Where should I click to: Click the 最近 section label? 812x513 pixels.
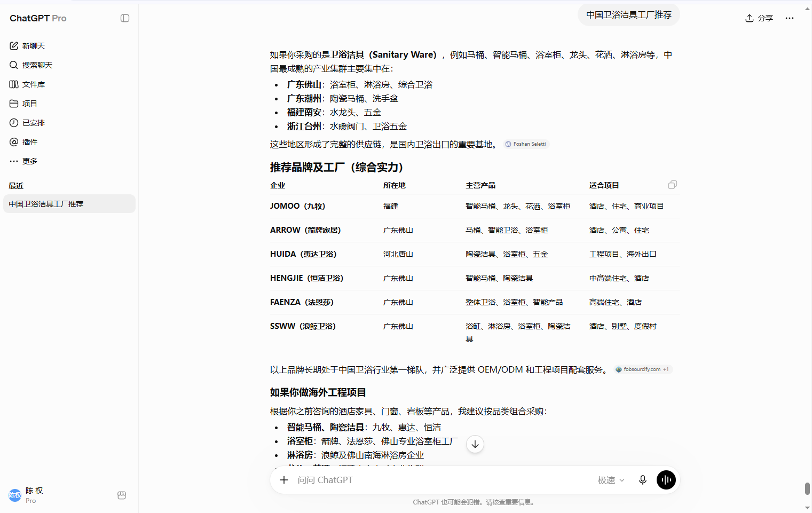click(x=16, y=186)
